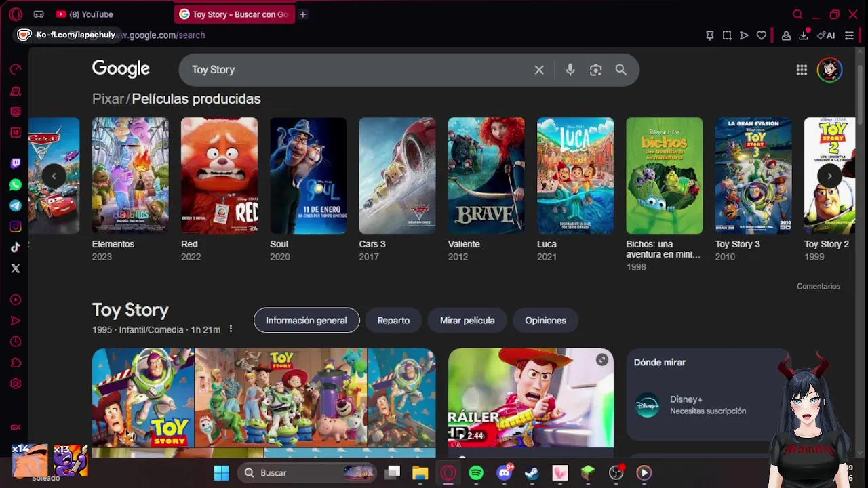Open the Aria AI assistant button
The width and height of the screenshot is (868, 488).
click(x=826, y=35)
